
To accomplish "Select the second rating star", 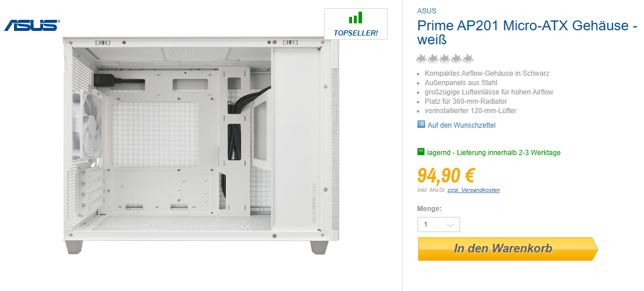I will (x=433, y=59).
